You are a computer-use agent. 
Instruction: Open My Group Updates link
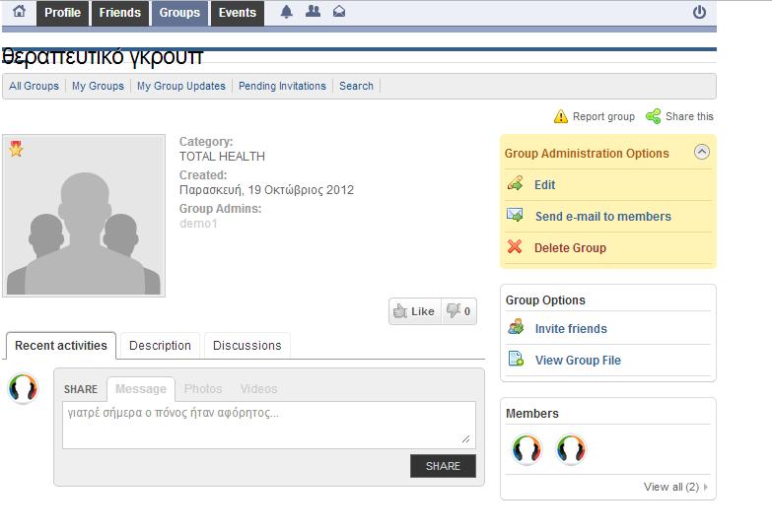coord(181,86)
